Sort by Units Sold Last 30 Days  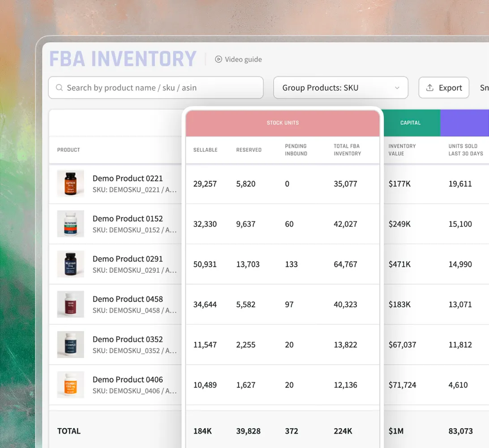pos(466,150)
